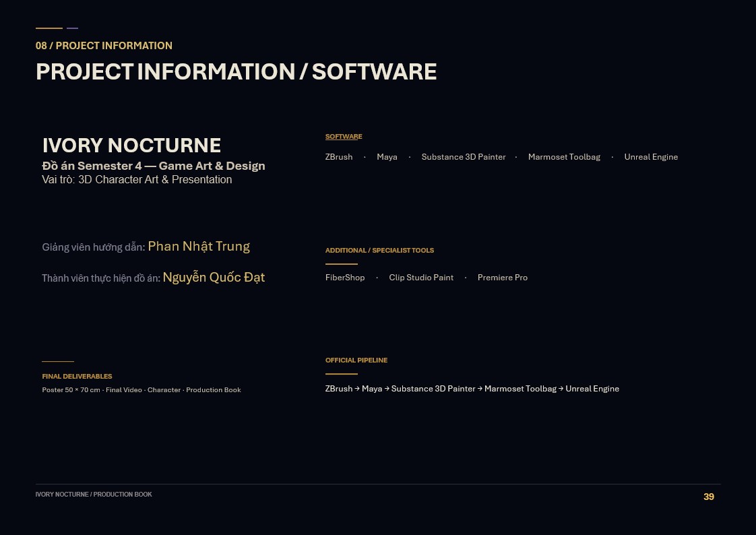
Task: Click "Marmoset Toolbag" in the Software list
Action: click(x=564, y=156)
